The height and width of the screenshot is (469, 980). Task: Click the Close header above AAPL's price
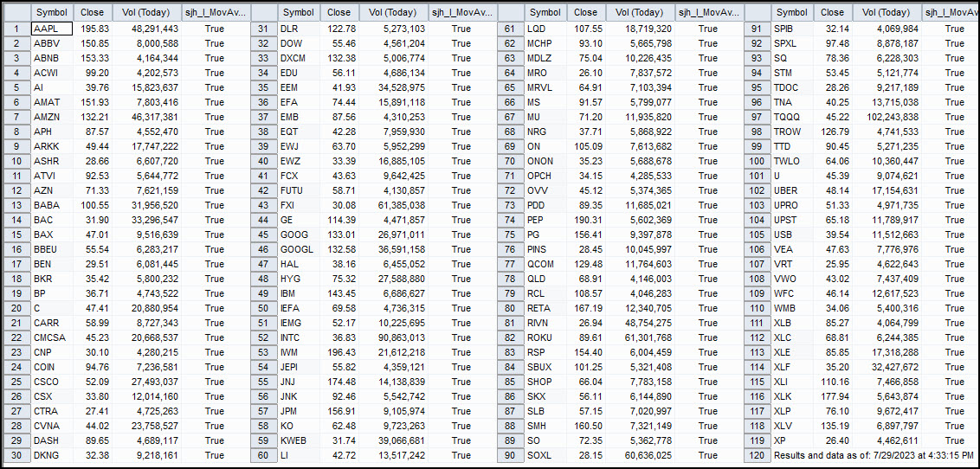click(93, 12)
